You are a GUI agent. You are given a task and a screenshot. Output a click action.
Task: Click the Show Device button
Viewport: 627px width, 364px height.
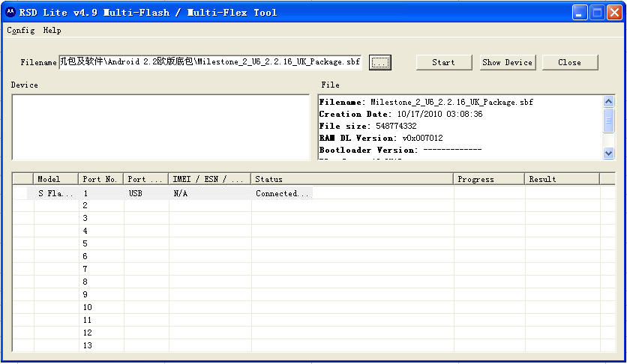pyautogui.click(x=507, y=62)
